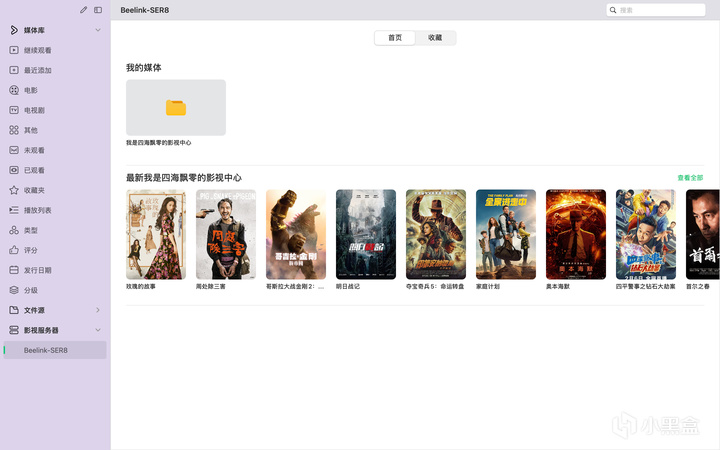This screenshot has height=450, width=720.
Task: Open the 夺宝奇兵5:命运转盘 poster
Action: coord(436,234)
